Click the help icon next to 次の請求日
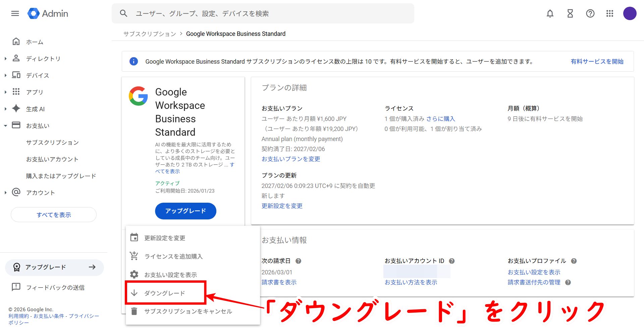The height and width of the screenshot is (331, 644). pyautogui.click(x=298, y=261)
